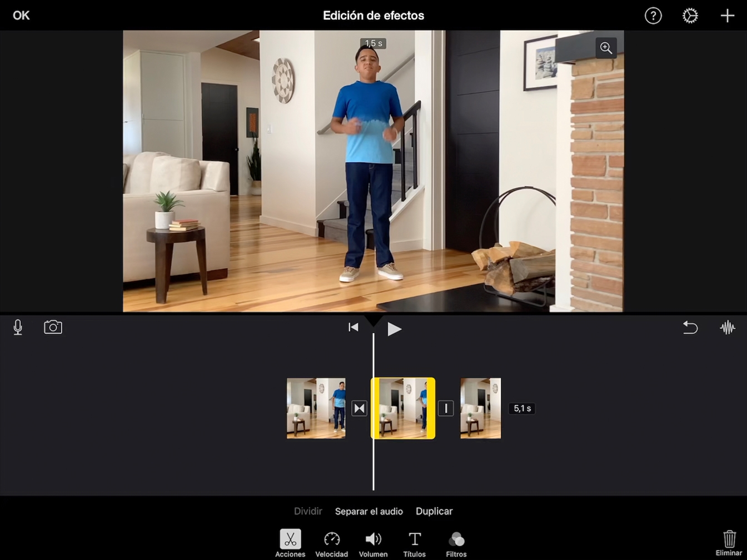
Task: Open the Acciones scissors tab
Action: pyautogui.click(x=290, y=543)
